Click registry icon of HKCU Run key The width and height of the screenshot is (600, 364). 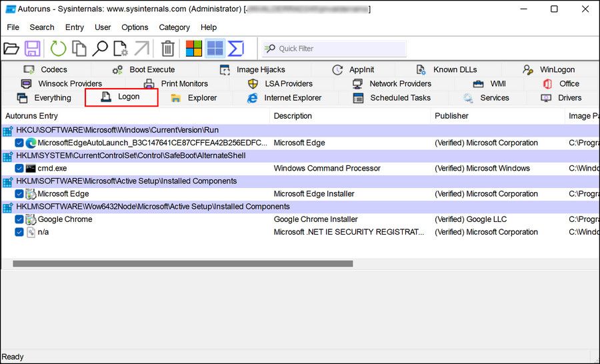coord(7,131)
